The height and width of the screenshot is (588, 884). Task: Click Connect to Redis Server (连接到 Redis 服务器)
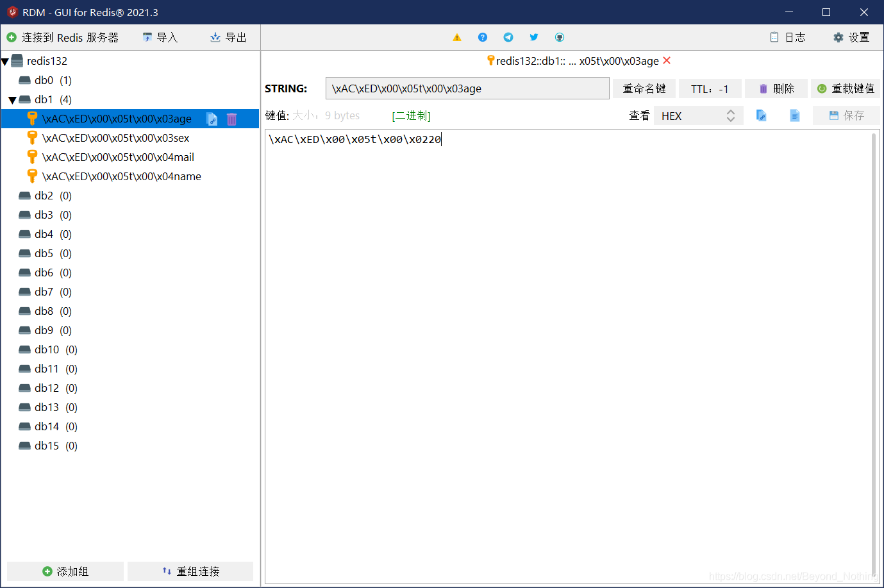63,37
